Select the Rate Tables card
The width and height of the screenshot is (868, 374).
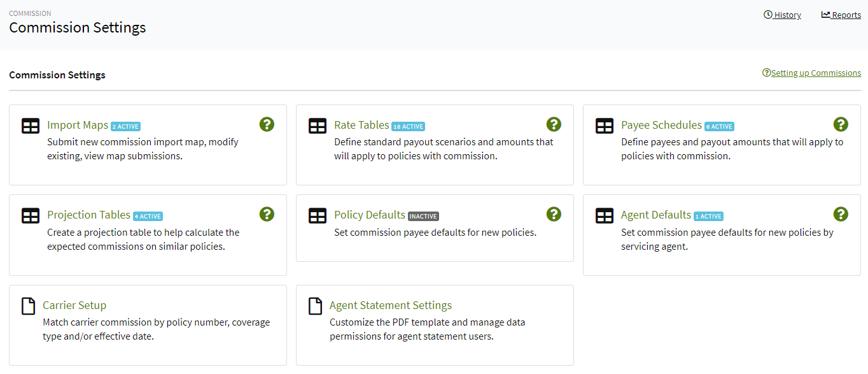click(363, 124)
